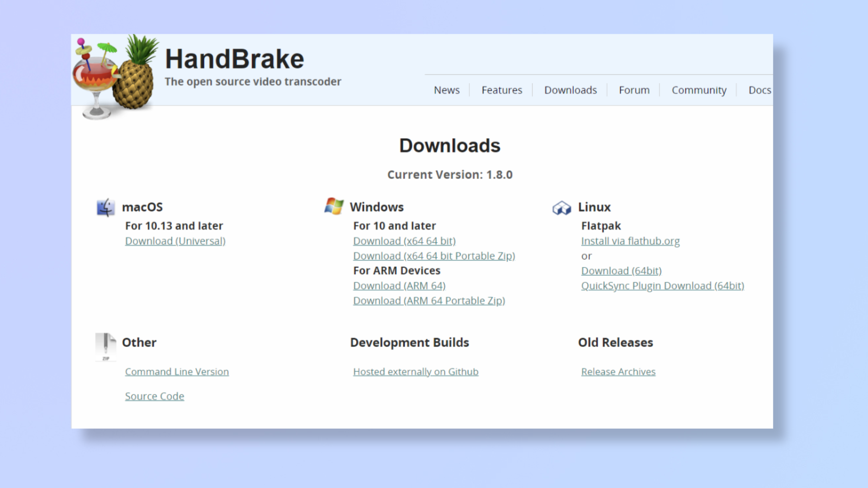This screenshot has height=488, width=868.
Task: Click the Downloads page heading
Action: pyautogui.click(x=450, y=145)
